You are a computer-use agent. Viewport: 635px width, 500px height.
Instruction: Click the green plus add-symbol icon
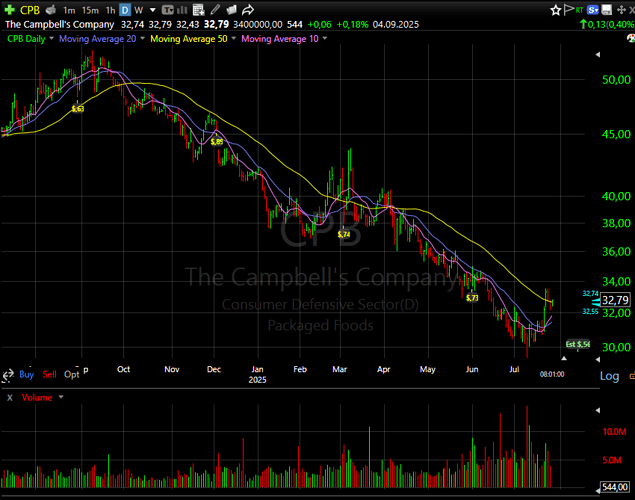click(x=9, y=10)
